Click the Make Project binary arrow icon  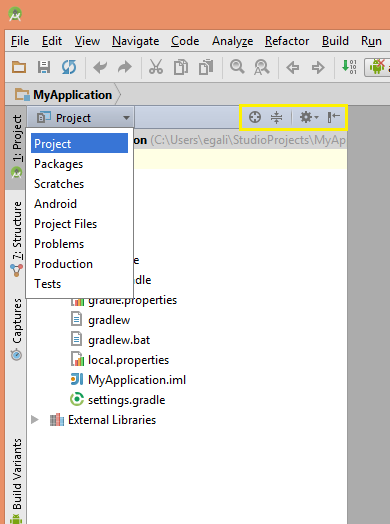[349, 67]
